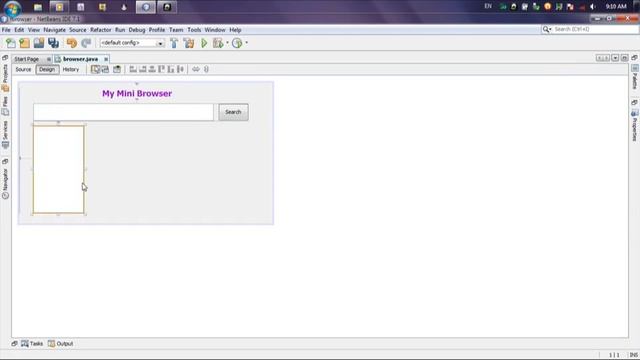Viewport: 640px width, 360px height.
Task: Open the Windows Start menu
Action: (12, 8)
